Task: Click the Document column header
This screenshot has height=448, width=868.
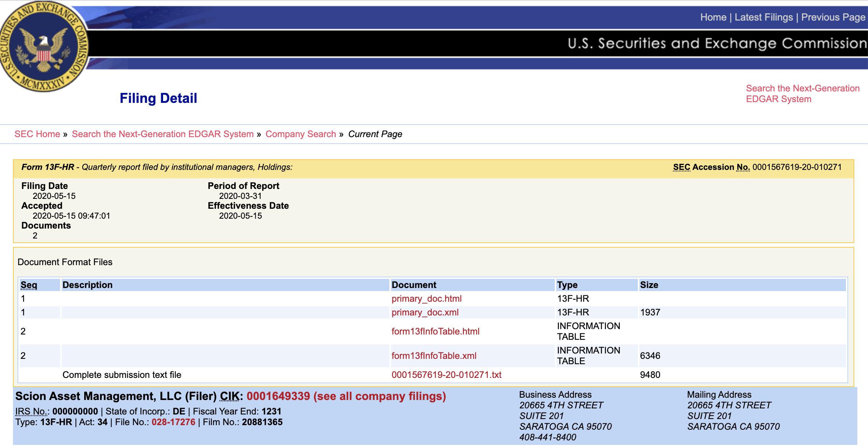Action: point(414,285)
